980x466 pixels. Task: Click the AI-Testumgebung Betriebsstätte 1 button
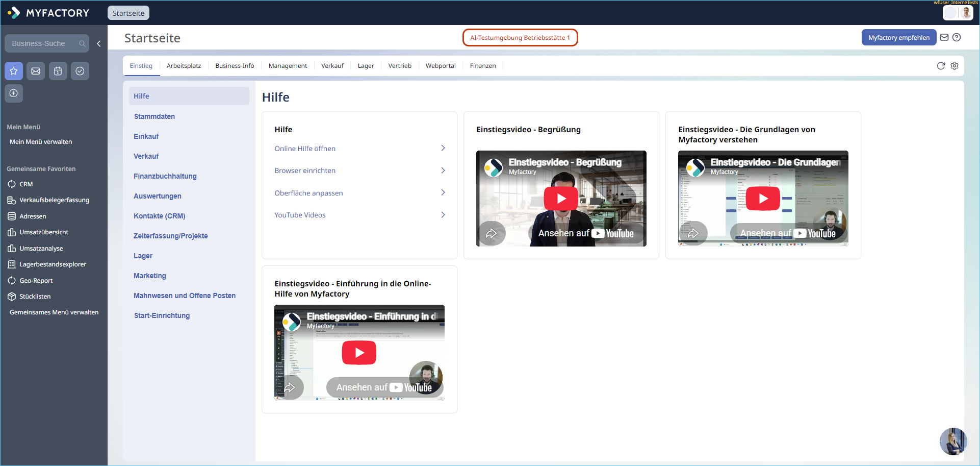pos(520,37)
